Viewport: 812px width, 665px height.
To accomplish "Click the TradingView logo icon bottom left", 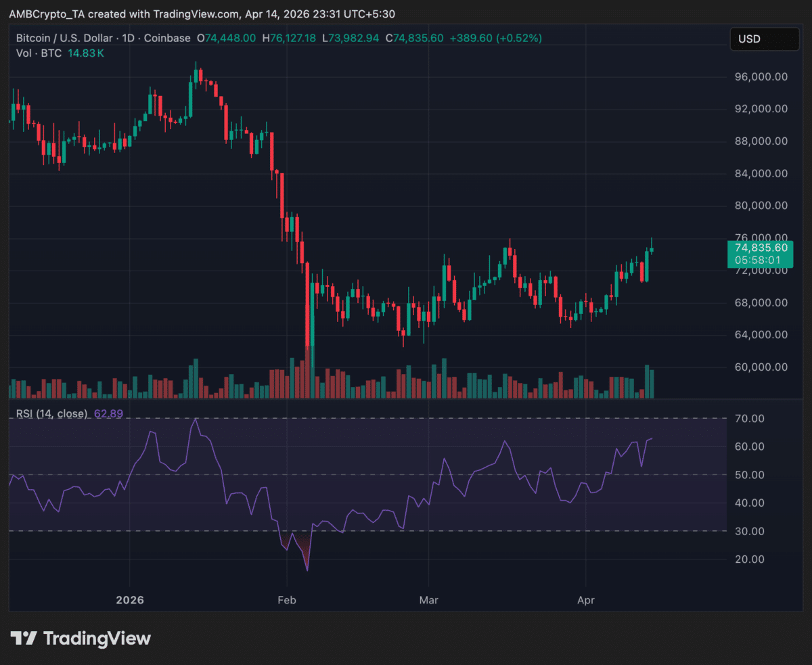I will (24, 637).
